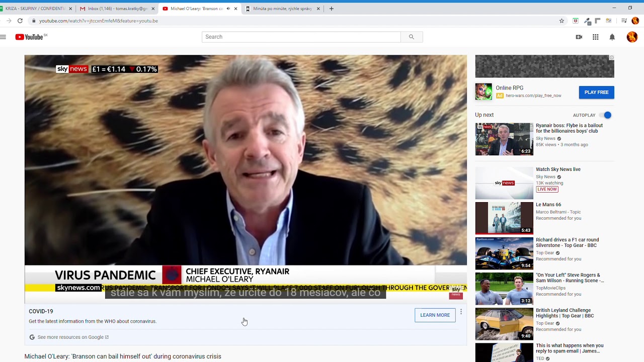Viewport: 644px width, 362px height.
Task: Click the banner advertisement image
Action: point(544,66)
